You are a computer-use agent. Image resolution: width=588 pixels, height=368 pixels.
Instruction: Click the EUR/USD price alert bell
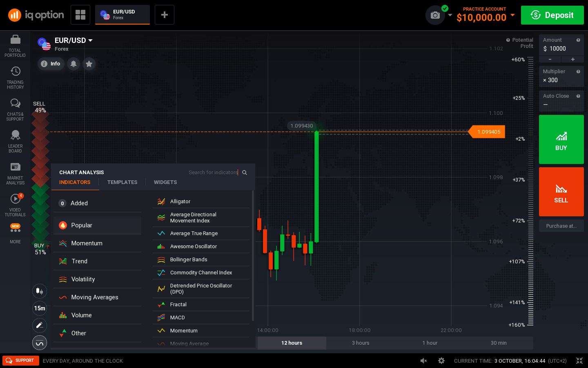click(x=73, y=64)
